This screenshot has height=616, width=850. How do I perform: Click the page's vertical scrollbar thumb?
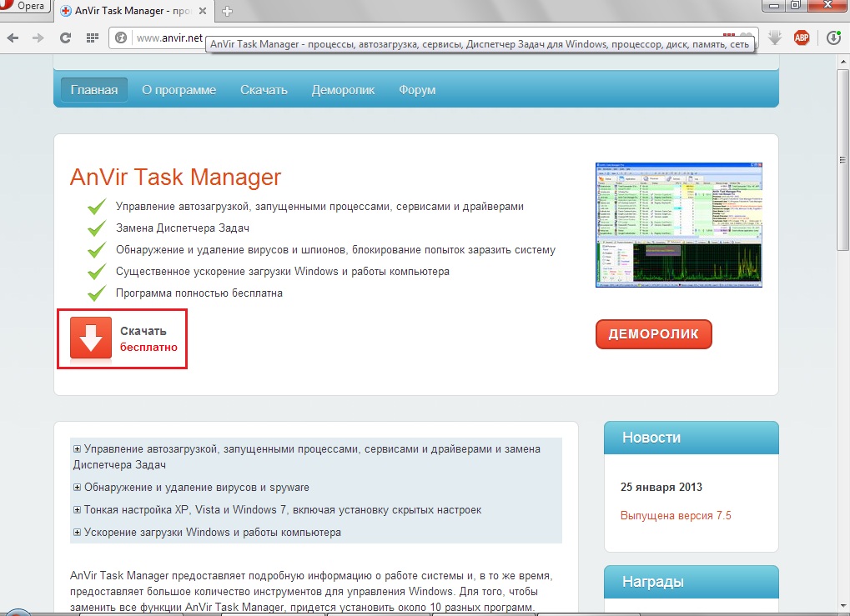pyautogui.click(x=843, y=160)
